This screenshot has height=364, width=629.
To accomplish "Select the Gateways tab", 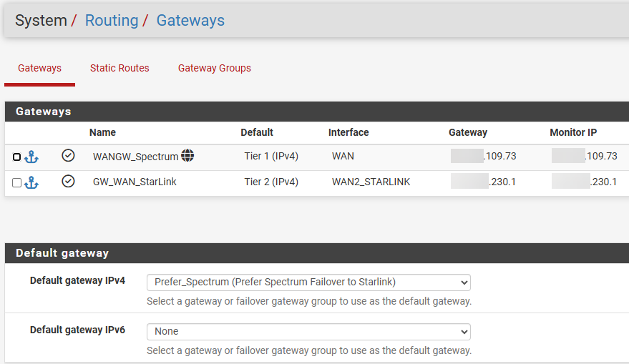I will 40,69.
